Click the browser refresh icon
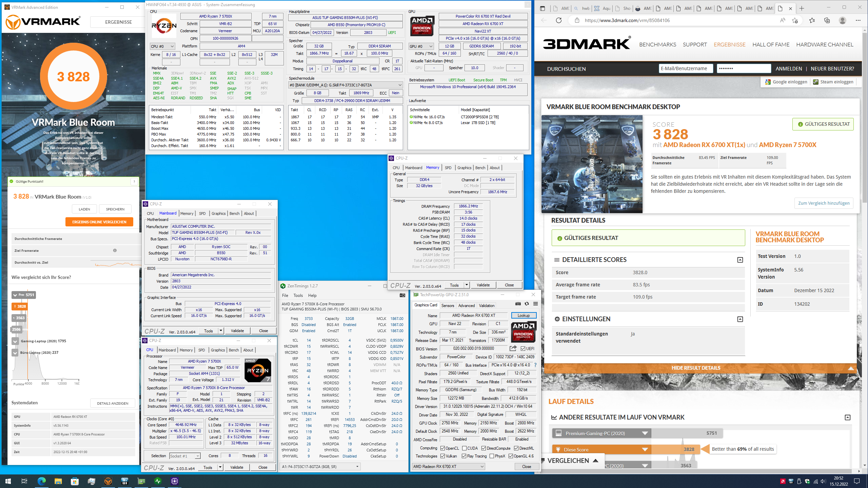 coord(559,20)
